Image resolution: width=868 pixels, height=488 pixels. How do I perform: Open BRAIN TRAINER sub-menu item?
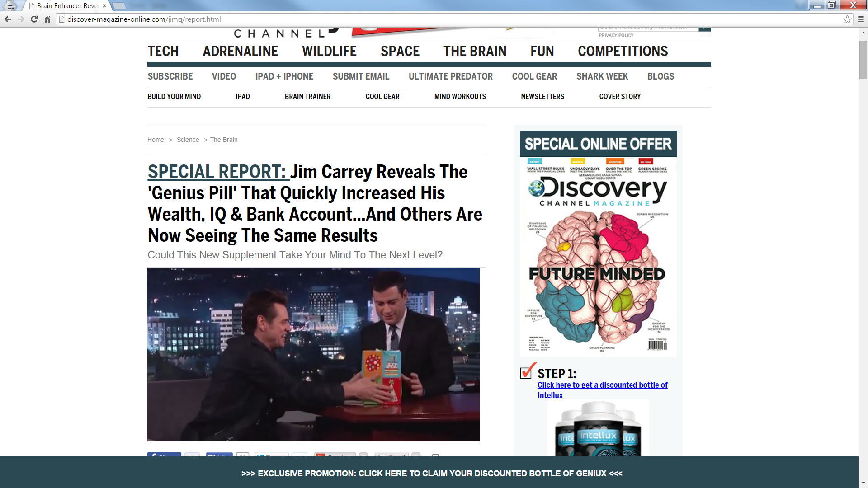307,96
